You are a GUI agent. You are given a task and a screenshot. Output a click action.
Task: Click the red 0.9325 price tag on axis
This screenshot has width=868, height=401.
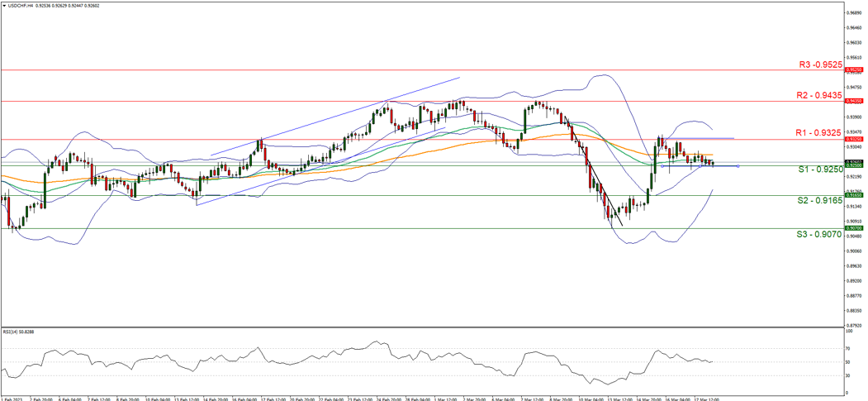coord(855,139)
